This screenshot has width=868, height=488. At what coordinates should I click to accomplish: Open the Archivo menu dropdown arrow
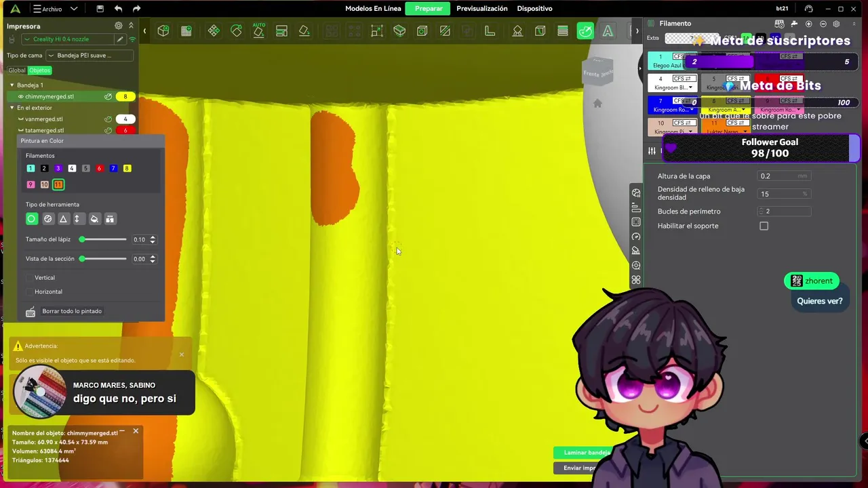point(74,9)
